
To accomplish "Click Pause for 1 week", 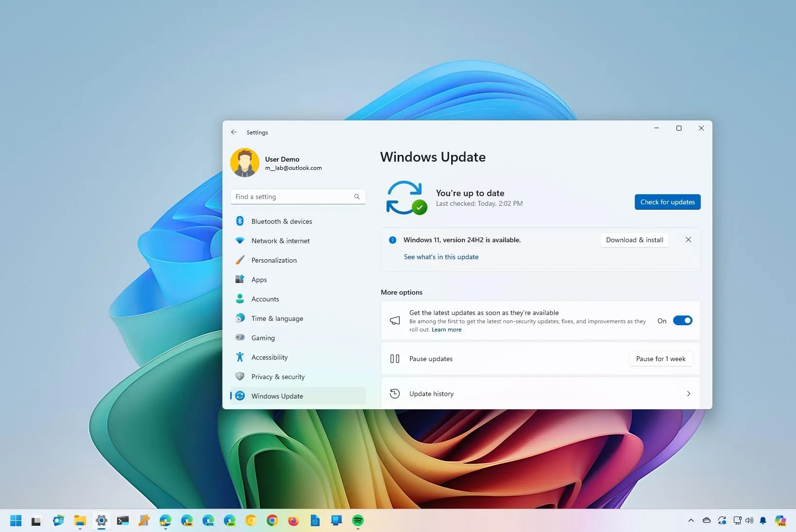I will point(660,359).
